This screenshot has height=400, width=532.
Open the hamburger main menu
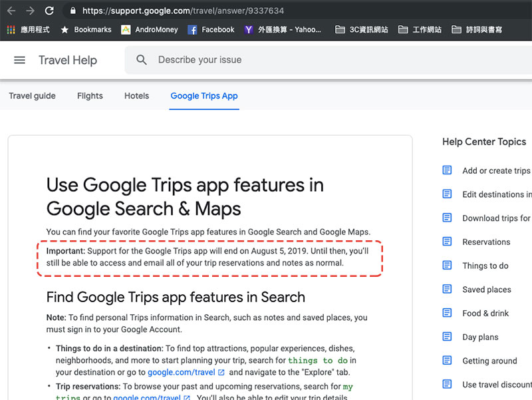pyautogui.click(x=19, y=60)
